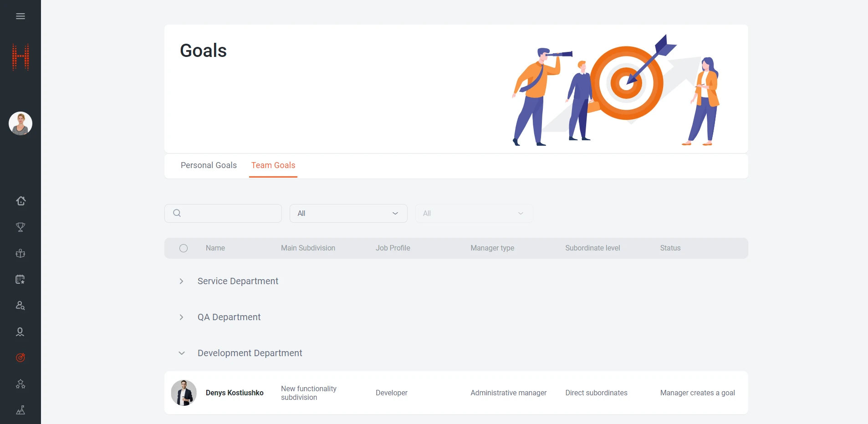Image resolution: width=868 pixels, height=424 pixels.
Task: Go to Home via house icon
Action: (x=20, y=201)
